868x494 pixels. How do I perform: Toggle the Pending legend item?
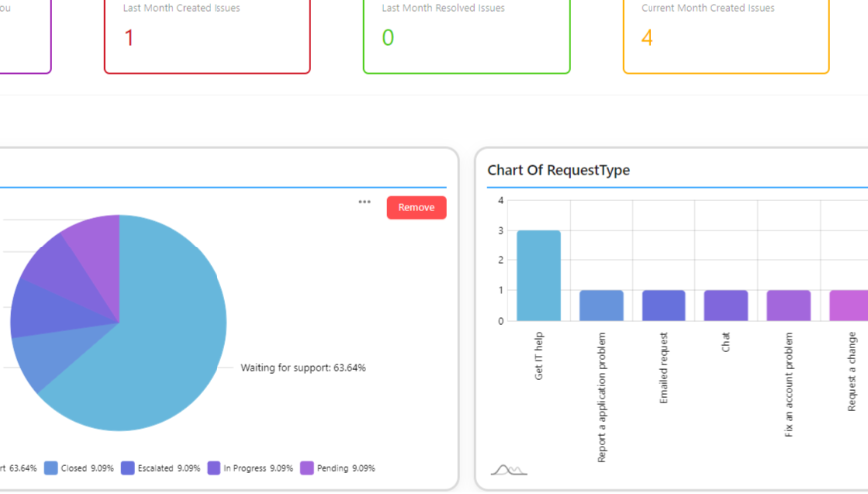pyautogui.click(x=337, y=468)
